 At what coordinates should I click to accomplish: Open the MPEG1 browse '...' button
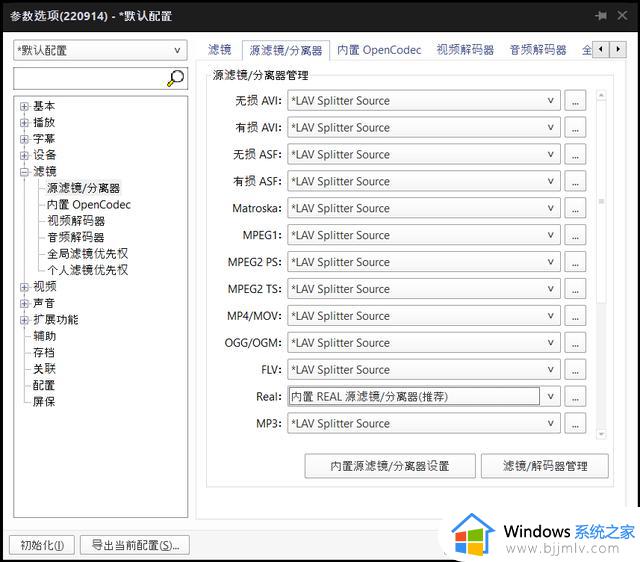[575, 235]
